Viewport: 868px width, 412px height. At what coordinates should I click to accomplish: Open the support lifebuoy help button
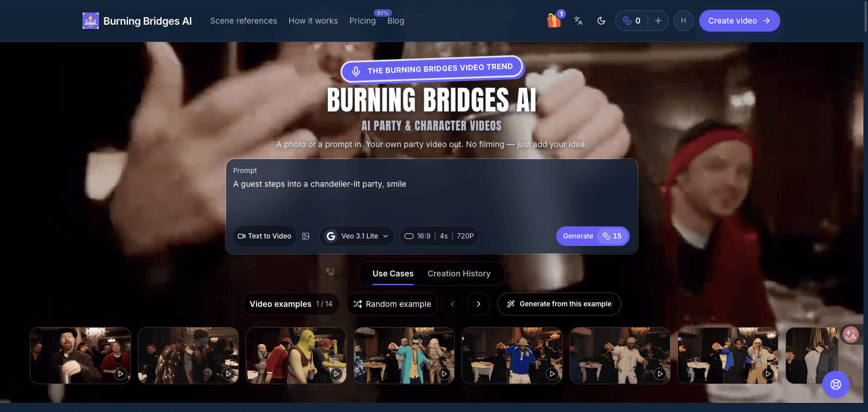(836, 384)
